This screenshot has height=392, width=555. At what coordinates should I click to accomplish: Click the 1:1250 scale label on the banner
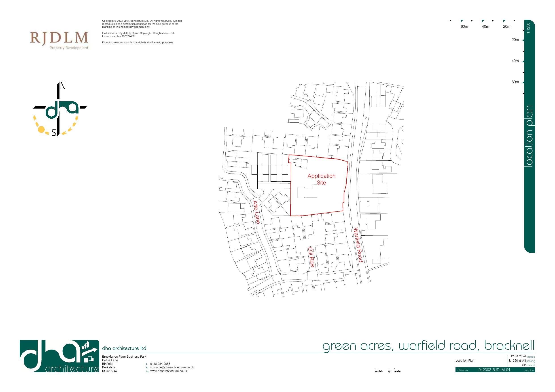click(528, 28)
